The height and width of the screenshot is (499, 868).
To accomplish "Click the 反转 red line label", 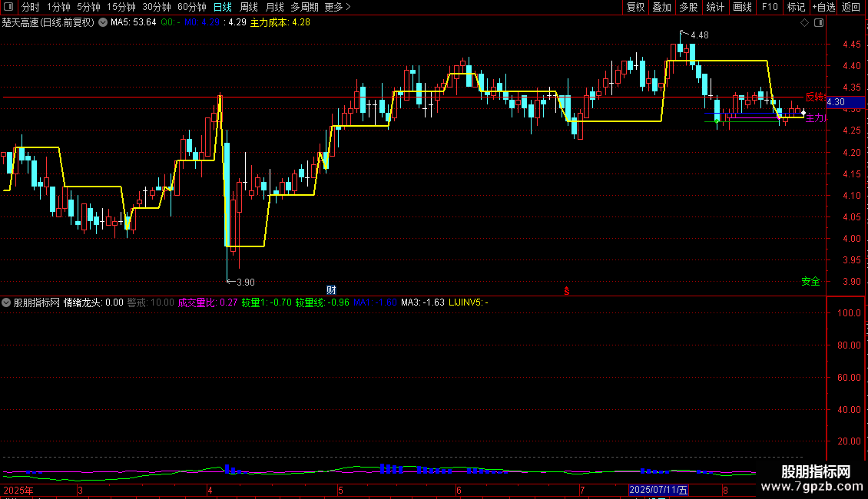I will (816, 97).
